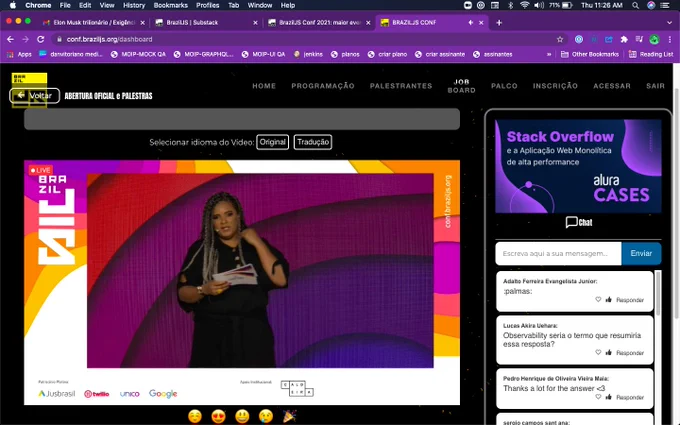The image size is (680, 425).
Task: Open Chrome three-dot menu
Action: click(670, 39)
